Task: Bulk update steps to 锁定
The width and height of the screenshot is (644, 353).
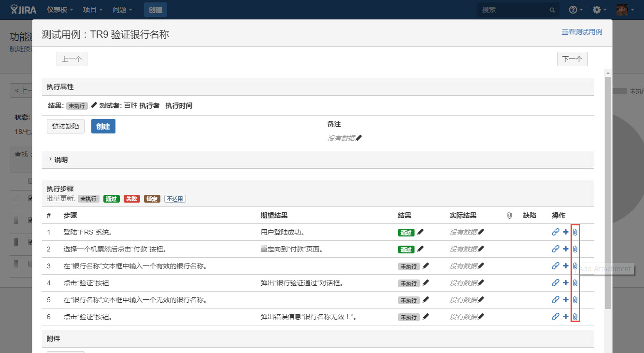Action: point(152,199)
